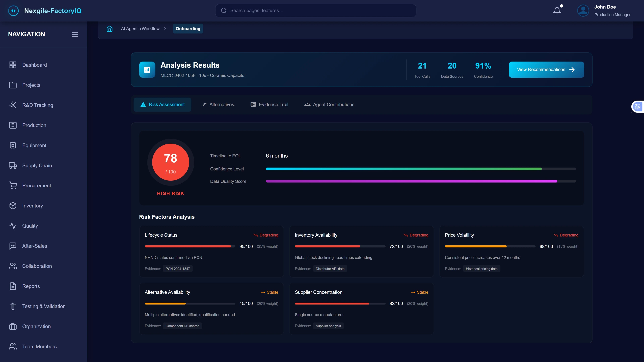Click the Procurement cart icon
The width and height of the screenshot is (644, 362).
[13, 185]
